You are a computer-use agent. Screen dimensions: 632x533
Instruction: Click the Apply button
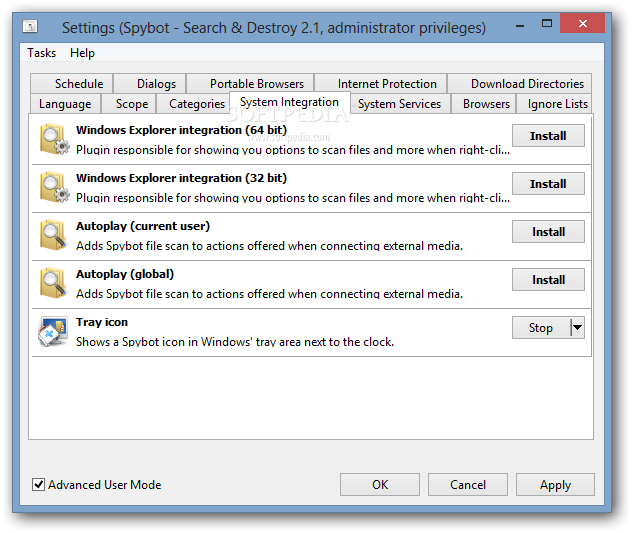tap(555, 484)
